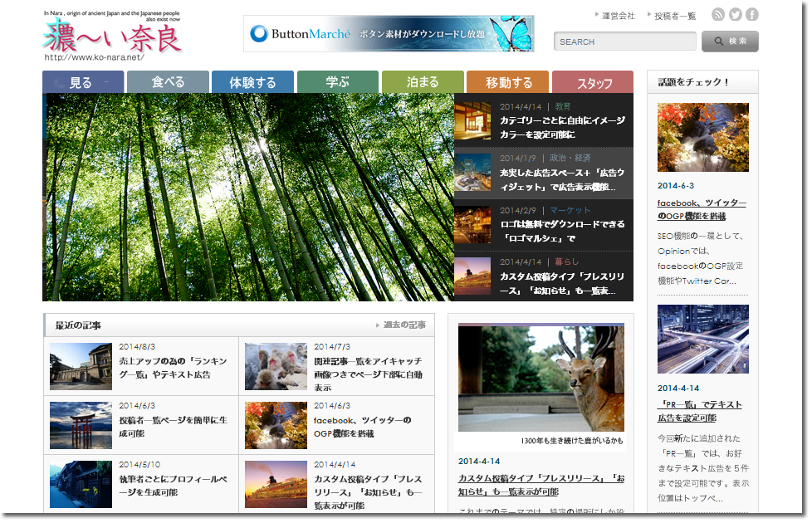812x523 pixels.
Task: Open the Facebook icon in header
Action: [751, 15]
